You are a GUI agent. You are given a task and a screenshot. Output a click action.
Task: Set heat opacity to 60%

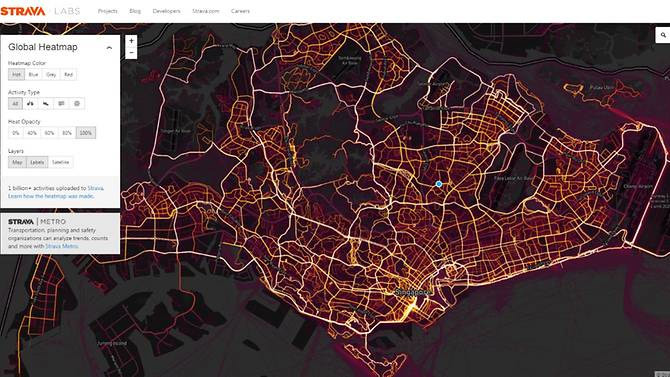50,133
